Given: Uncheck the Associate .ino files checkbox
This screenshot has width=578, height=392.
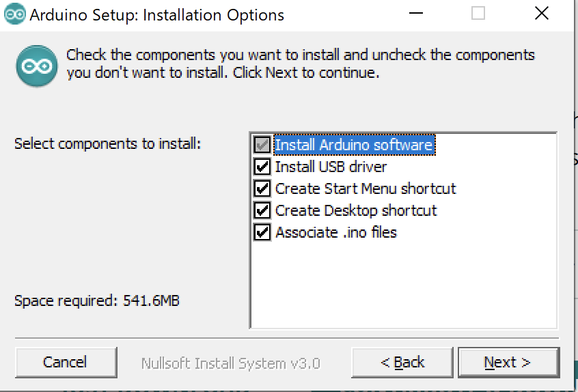Looking at the screenshot, I should [x=262, y=232].
